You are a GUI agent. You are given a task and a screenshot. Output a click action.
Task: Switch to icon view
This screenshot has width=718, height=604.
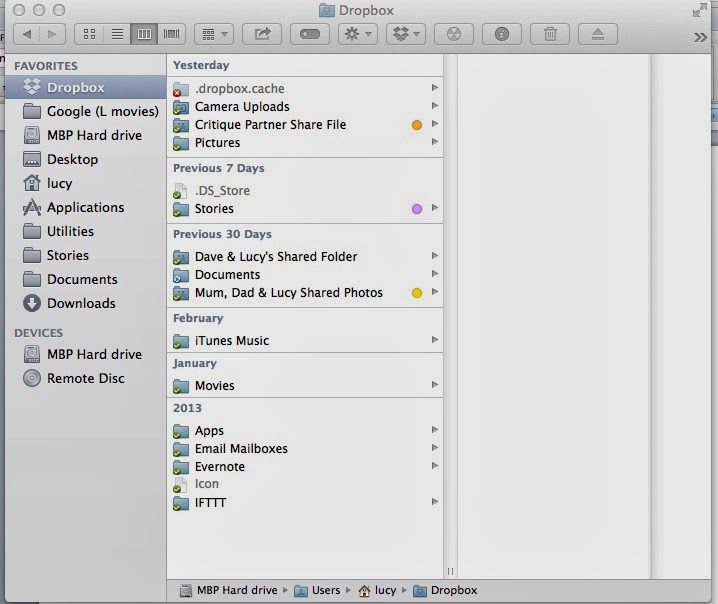89,34
